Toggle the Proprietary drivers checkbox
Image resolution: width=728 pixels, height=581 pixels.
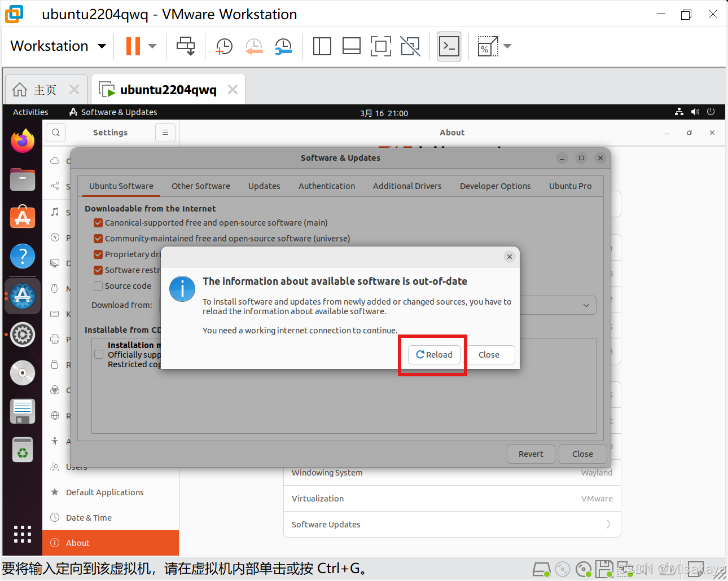point(98,254)
